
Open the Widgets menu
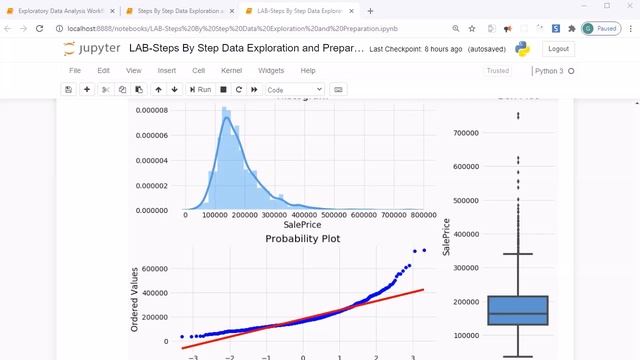point(271,71)
